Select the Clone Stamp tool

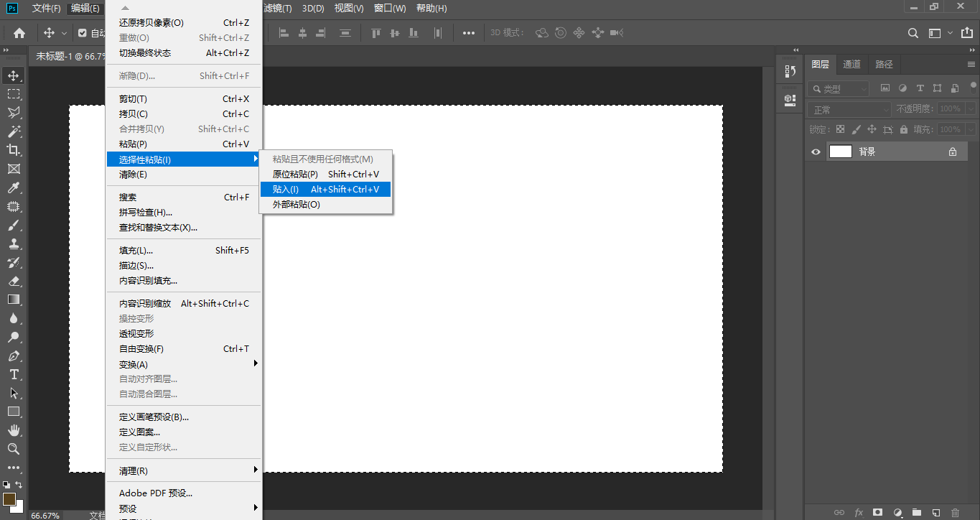point(14,243)
